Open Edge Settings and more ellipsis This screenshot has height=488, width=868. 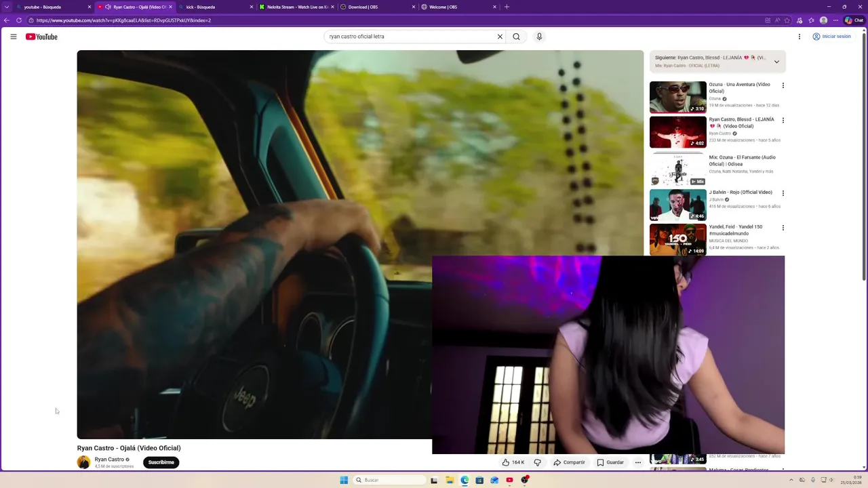(x=835, y=20)
